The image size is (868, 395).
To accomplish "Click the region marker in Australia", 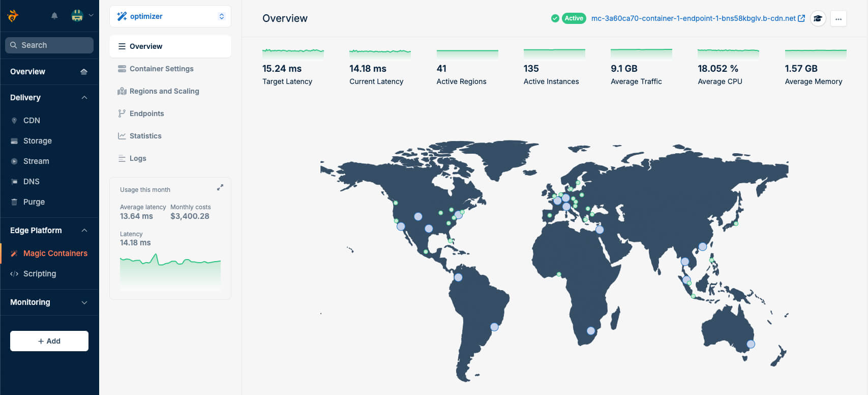I will [751, 344].
